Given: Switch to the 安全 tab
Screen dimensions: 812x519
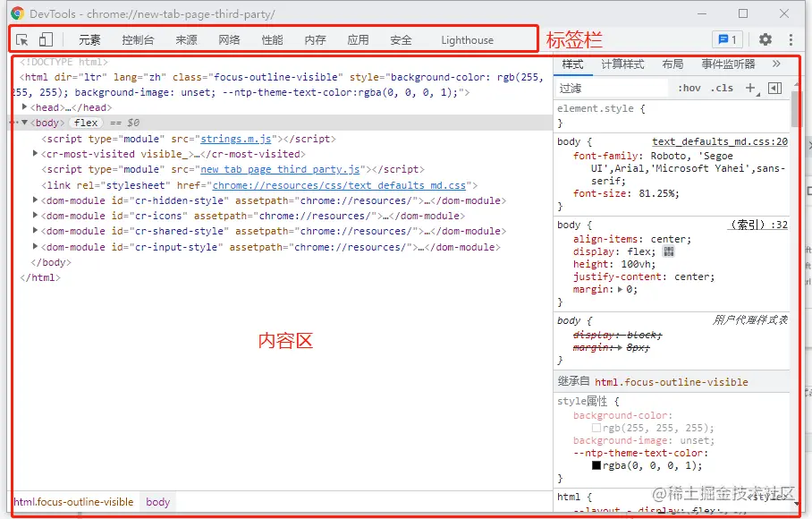Looking at the screenshot, I should [x=401, y=40].
